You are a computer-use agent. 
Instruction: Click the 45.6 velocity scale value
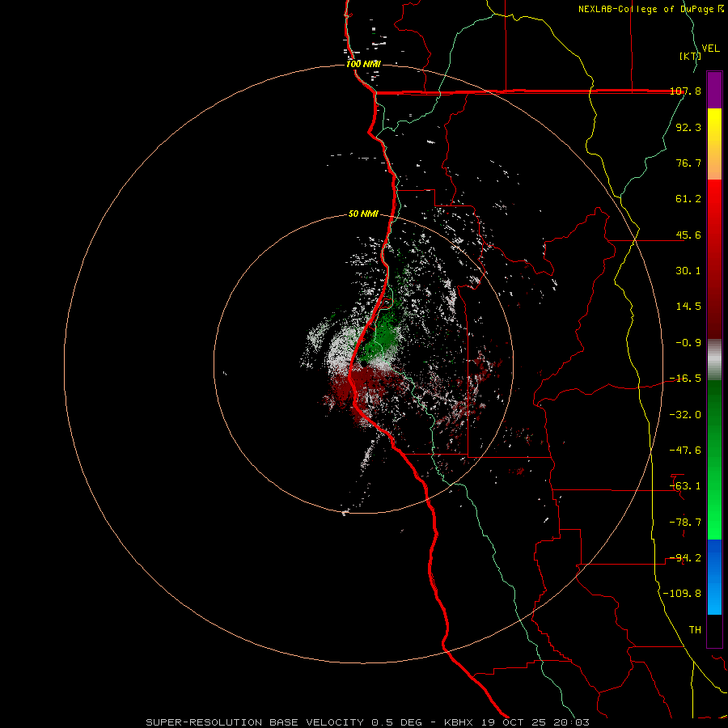[688, 235]
